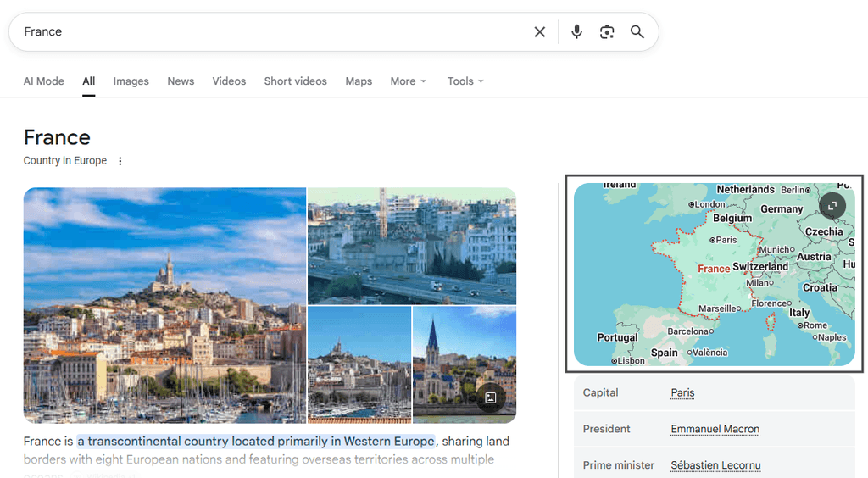The image size is (868, 478).
Task: Switch to the Images tab
Action: coord(131,81)
